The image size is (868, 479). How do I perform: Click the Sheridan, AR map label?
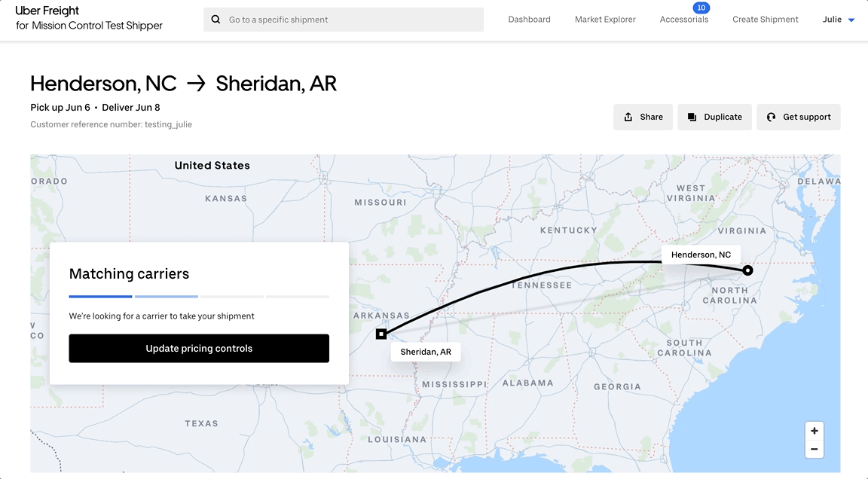[426, 352]
